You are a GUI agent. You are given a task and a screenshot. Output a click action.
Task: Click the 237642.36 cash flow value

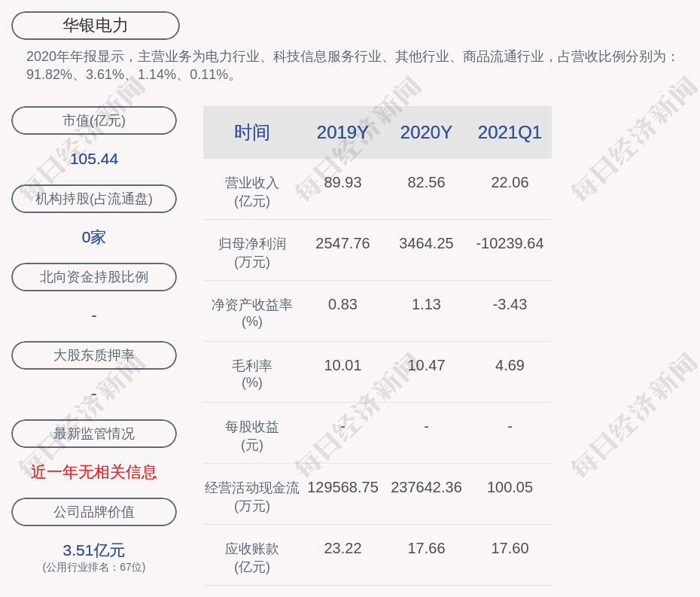tap(426, 488)
